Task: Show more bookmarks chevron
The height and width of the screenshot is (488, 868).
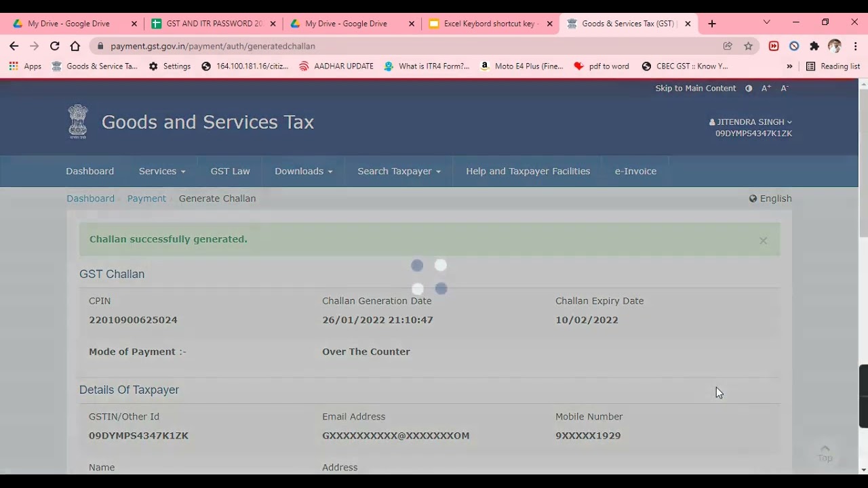Action: (x=789, y=66)
